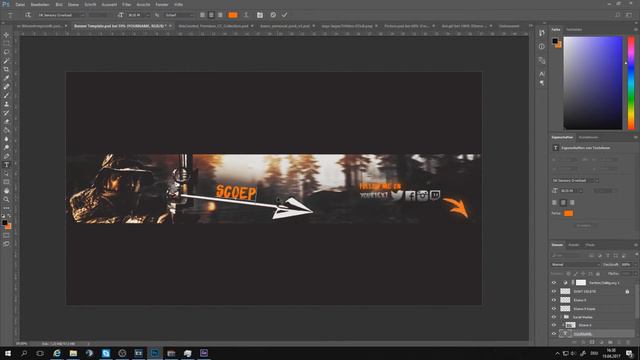The image size is (640, 360).
Task: Delete layer using trash icon
Action: 629,342
